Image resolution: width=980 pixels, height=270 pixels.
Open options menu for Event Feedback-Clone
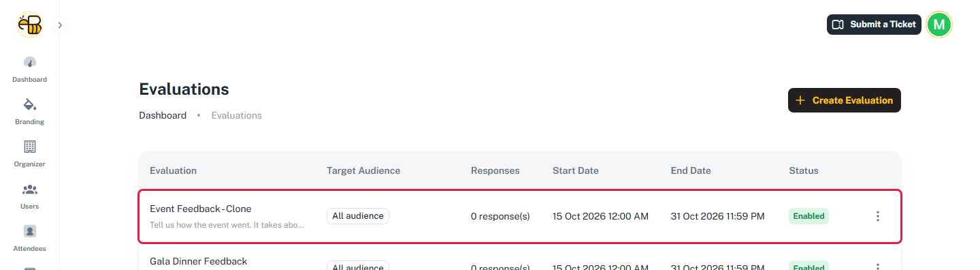tap(878, 216)
